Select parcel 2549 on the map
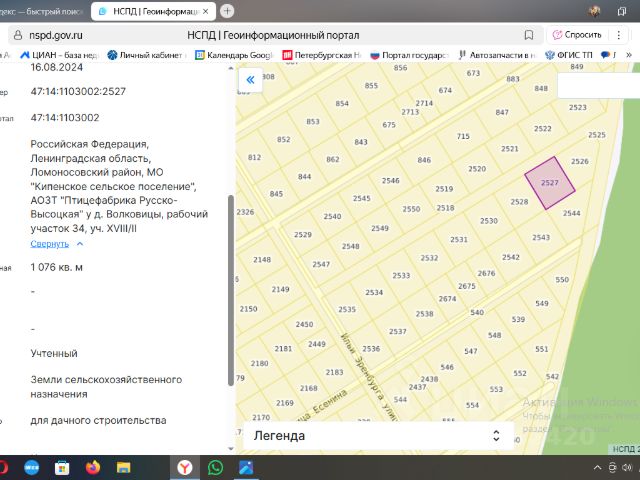640x480 pixels. 380,228
